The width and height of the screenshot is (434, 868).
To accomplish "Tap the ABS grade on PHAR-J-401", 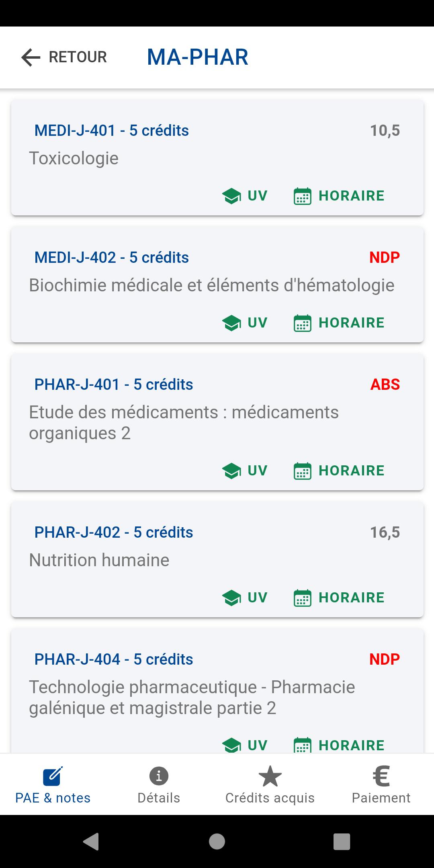I will coord(385,385).
